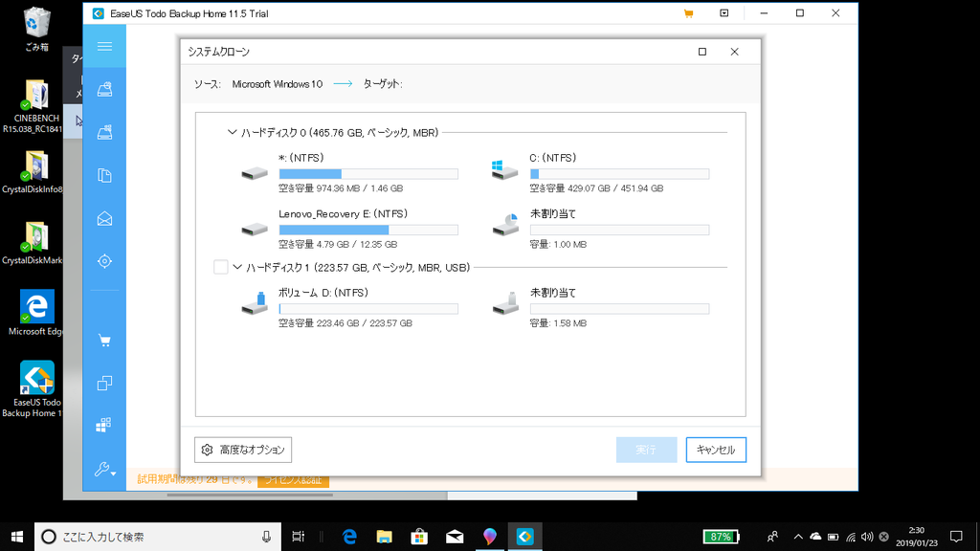
Task: Click the キャンセル button
Action: point(715,450)
